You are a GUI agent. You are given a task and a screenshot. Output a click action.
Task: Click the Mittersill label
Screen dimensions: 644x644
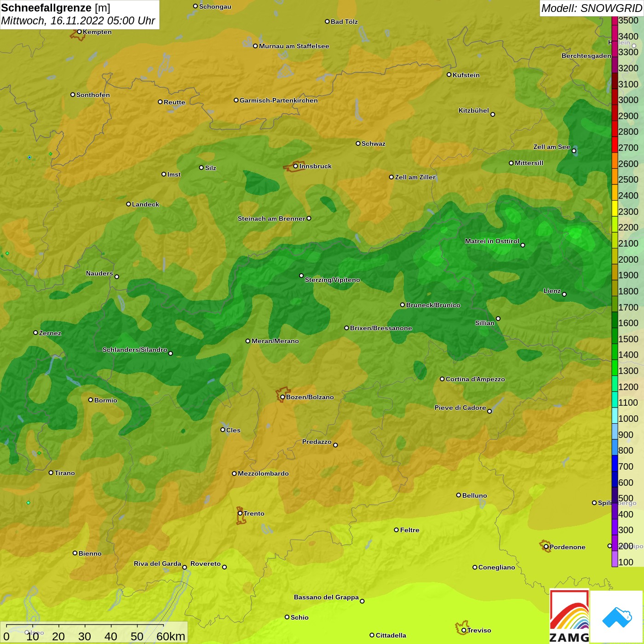pyautogui.click(x=529, y=163)
